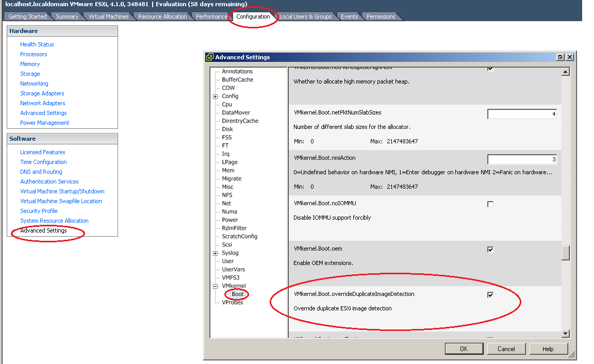Viewport: 594px width, 364px height.
Task: Select Disk in settings tree
Action: click(227, 129)
